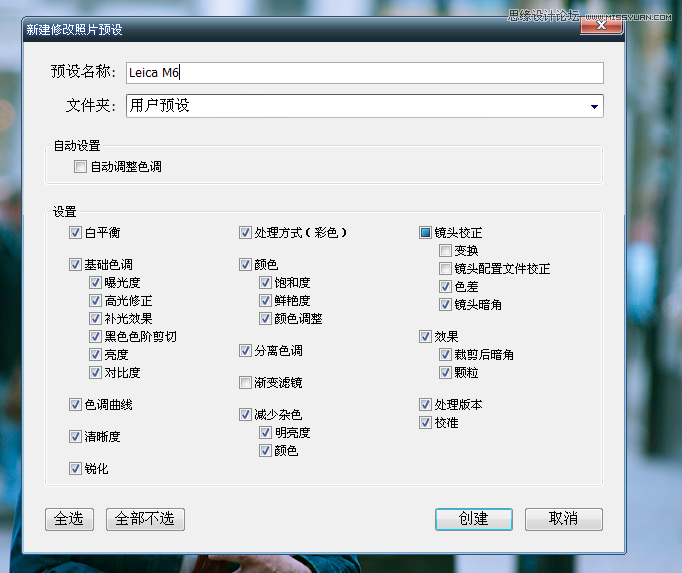
Task: Open the 文件夹 用户预设 dropdown
Action: tap(364, 106)
